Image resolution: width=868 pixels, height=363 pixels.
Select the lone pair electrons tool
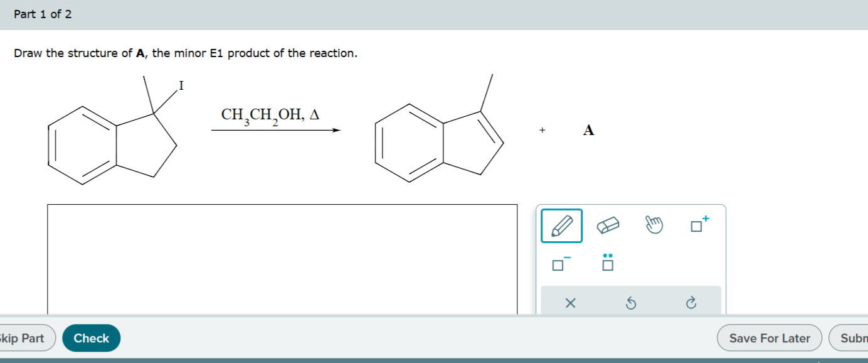pyautogui.click(x=606, y=264)
